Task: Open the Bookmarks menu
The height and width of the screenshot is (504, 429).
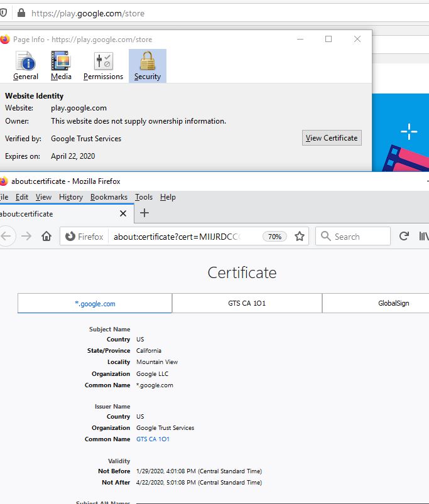Action: tap(109, 197)
